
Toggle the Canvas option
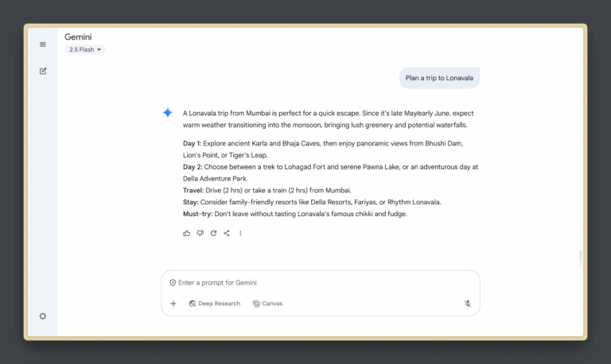pyautogui.click(x=267, y=304)
